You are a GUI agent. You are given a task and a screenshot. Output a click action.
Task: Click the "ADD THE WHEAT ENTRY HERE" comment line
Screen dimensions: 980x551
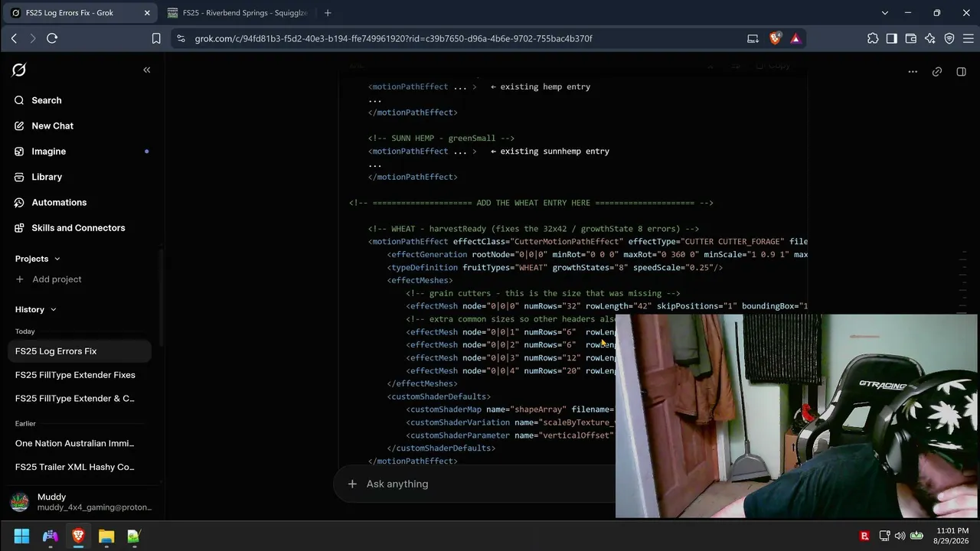[531, 203]
